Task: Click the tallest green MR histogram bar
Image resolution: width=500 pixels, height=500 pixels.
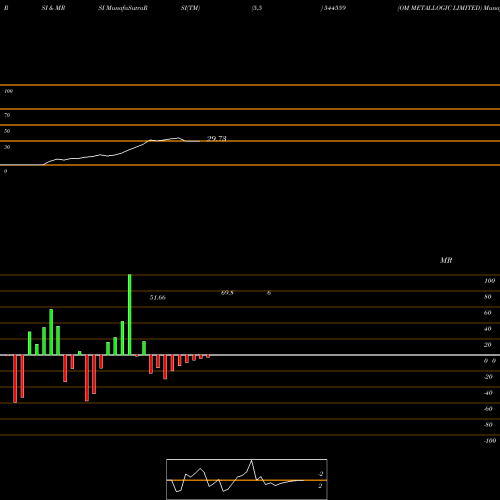Action: pyautogui.click(x=130, y=315)
